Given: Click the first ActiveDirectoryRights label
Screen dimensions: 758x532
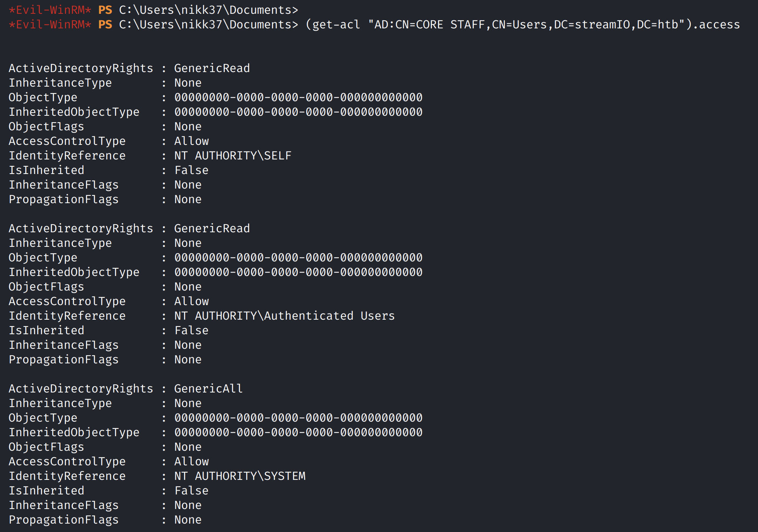Looking at the screenshot, I should 81,68.
